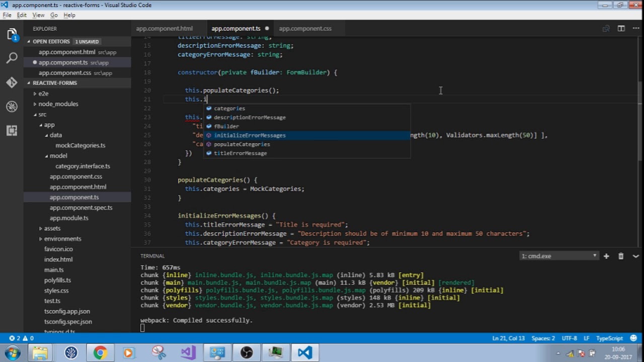Image resolution: width=644 pixels, height=362 pixels.
Task: Add a new terminal with plus icon
Action: 606,256
